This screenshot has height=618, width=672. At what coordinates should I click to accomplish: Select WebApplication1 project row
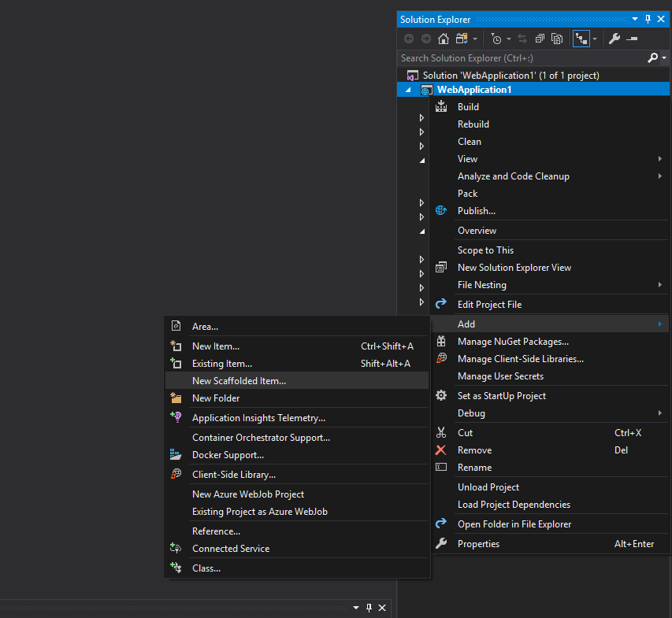tap(533, 90)
